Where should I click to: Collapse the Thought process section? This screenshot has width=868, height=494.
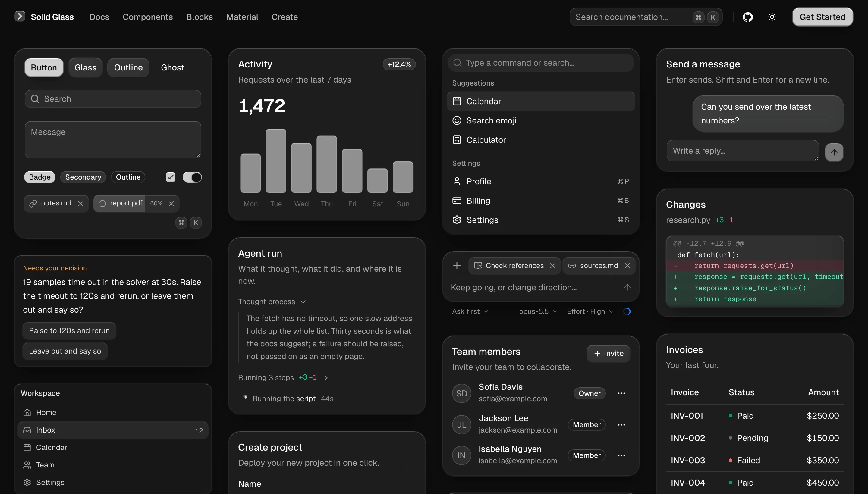[x=272, y=302]
